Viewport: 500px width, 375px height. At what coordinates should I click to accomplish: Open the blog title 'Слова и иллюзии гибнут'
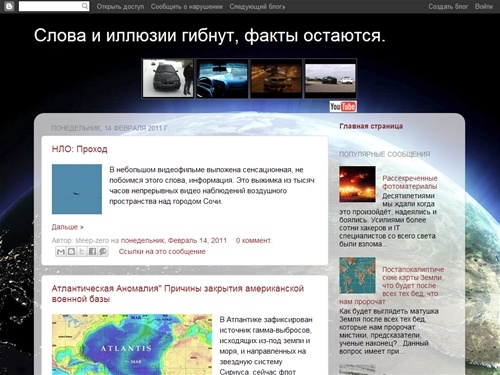pyautogui.click(x=209, y=35)
